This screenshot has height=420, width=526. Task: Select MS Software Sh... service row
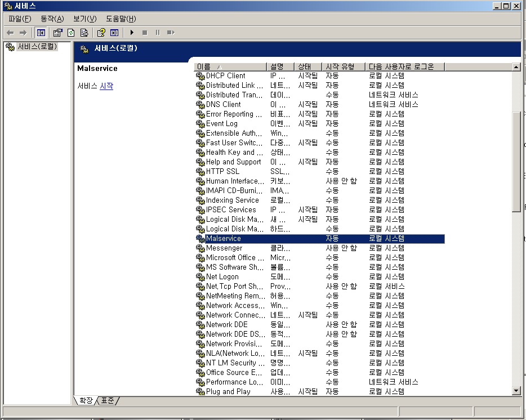click(320, 267)
